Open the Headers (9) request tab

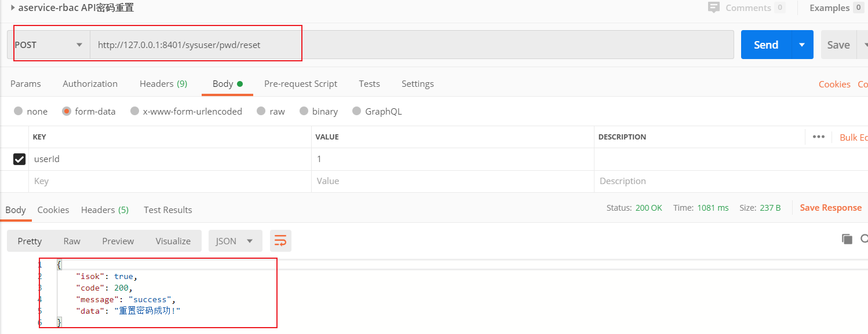pos(163,84)
